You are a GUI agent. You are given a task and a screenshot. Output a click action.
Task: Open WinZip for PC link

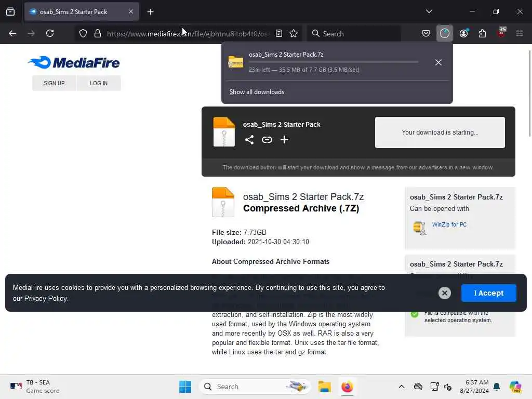pos(449,224)
